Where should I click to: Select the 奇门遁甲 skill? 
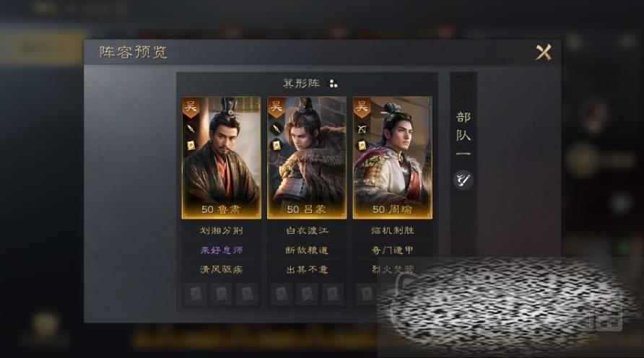tap(392, 250)
